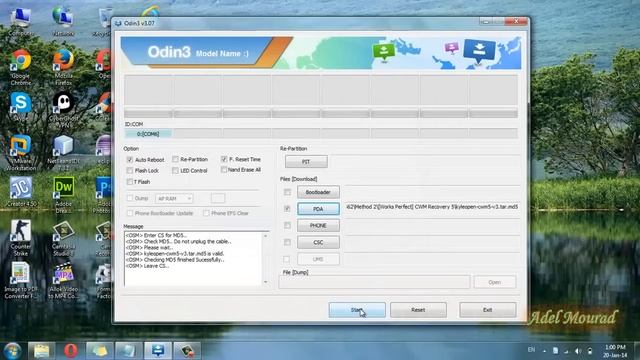Click the log line 'kyleopen-cwm5-v3.tar.md5 is valid'
Viewport: 640px width, 360px height.
[x=175, y=253]
